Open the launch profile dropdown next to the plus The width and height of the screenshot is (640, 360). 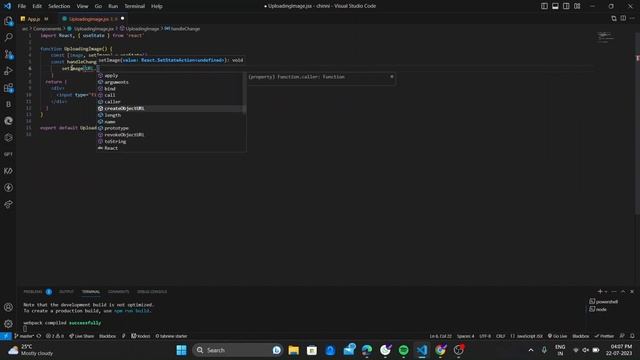pos(606,291)
